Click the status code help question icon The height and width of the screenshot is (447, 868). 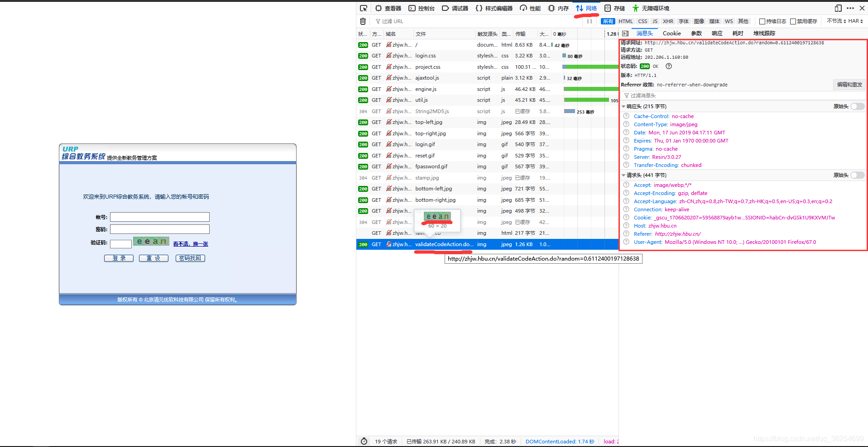[x=669, y=66]
